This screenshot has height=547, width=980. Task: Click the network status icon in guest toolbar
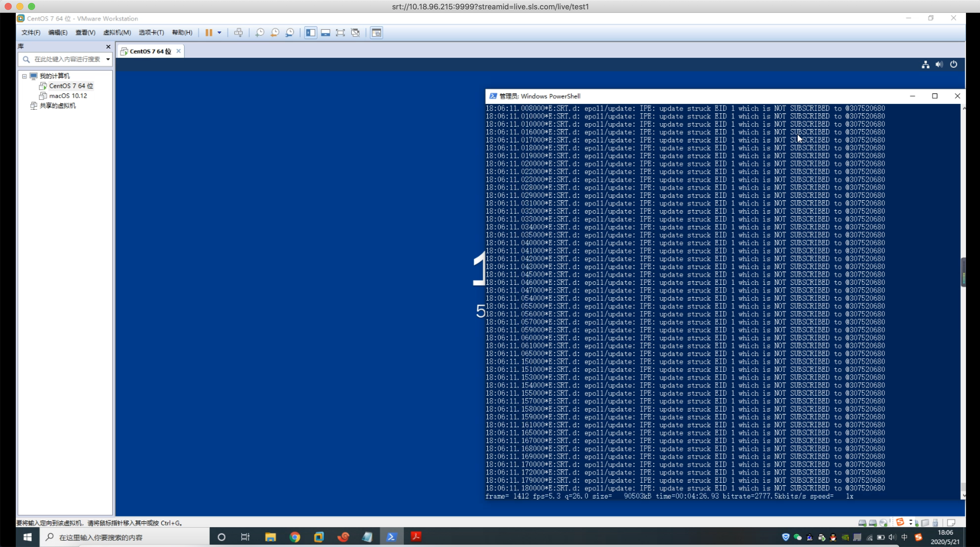pyautogui.click(x=925, y=64)
